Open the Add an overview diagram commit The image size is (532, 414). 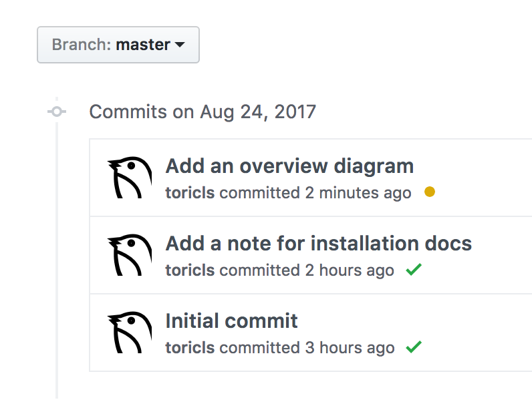pos(289,166)
